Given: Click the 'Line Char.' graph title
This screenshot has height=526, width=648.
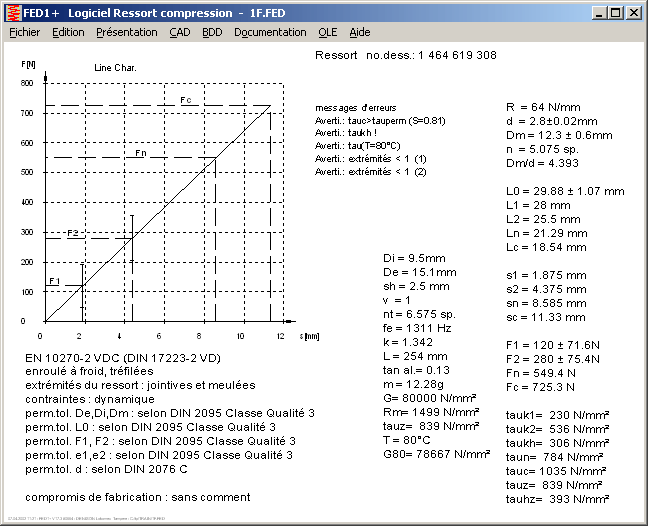Looking at the screenshot, I should coord(115,68).
